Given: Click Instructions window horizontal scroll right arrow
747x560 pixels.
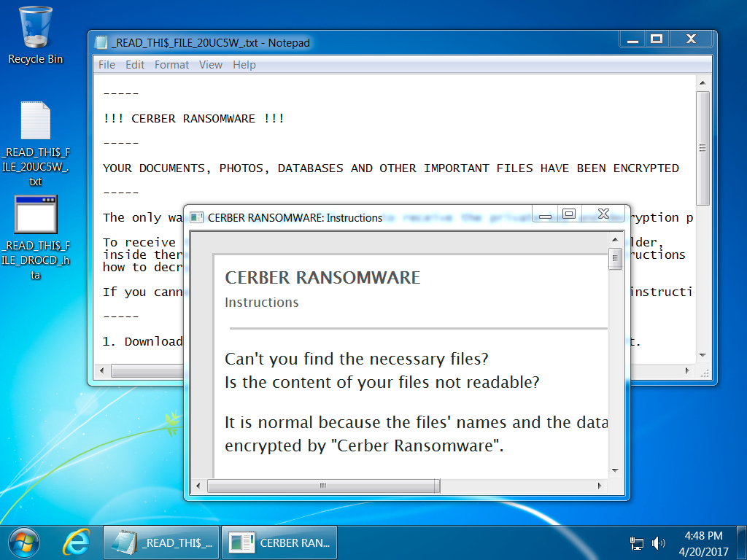Looking at the screenshot, I should pos(600,486).
